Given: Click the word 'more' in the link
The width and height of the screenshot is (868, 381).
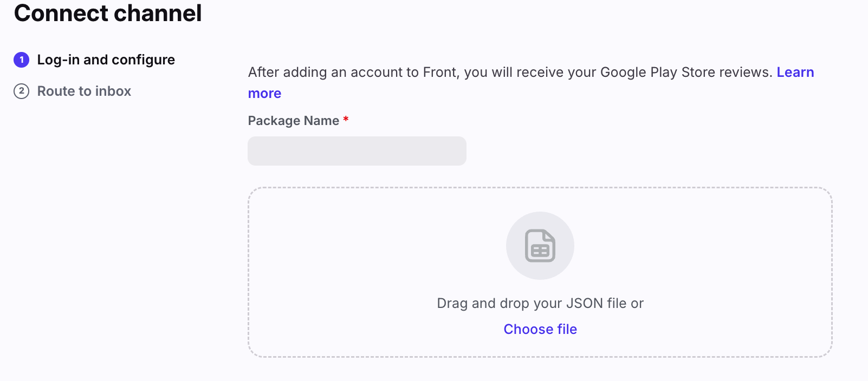Looking at the screenshot, I should click(x=264, y=94).
